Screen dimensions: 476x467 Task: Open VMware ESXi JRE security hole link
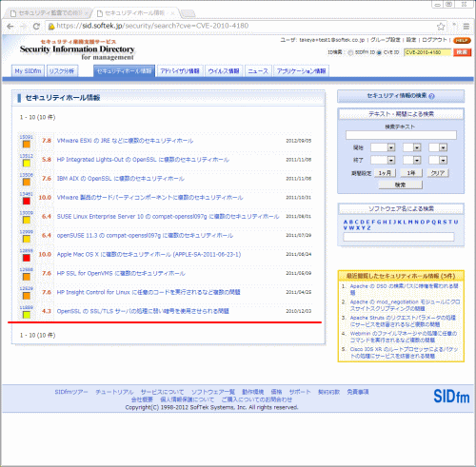[125, 141]
